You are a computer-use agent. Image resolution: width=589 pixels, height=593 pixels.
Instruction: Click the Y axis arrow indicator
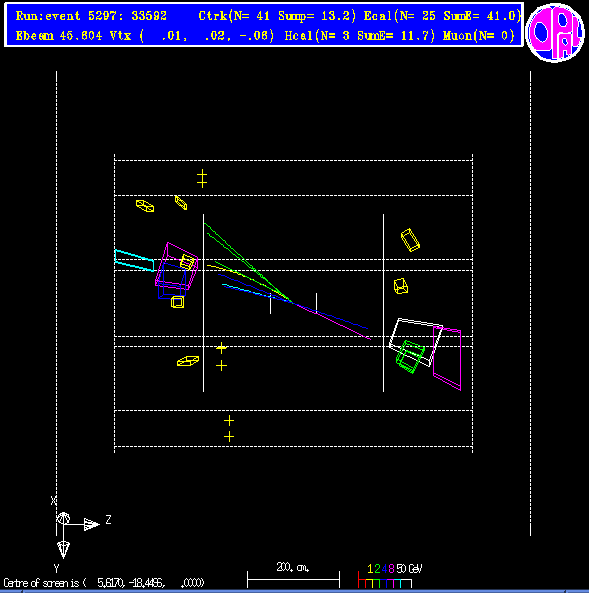coord(63,549)
